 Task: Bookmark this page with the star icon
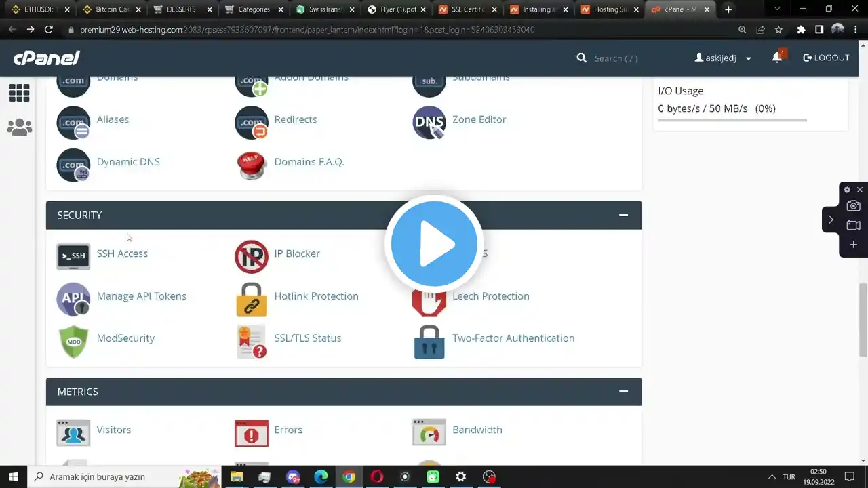point(778,30)
